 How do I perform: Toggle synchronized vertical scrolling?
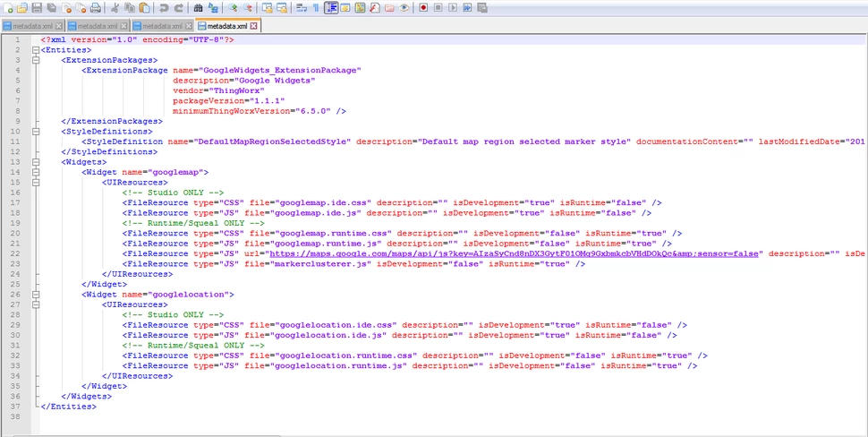[x=268, y=8]
